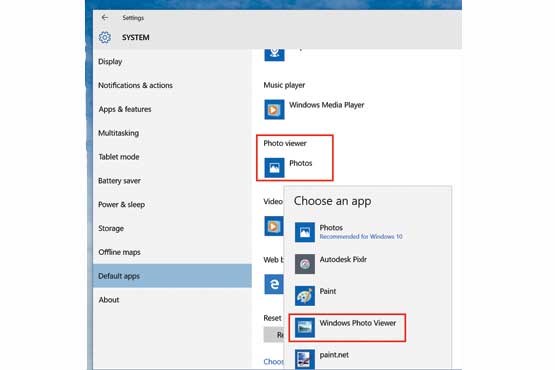Open Battery saver settings
Viewport: 555px width, 370px height.
172,181
